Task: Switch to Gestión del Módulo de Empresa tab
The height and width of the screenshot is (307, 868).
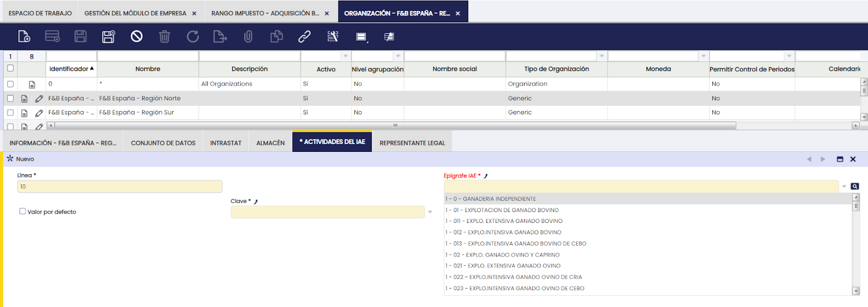Action: pos(135,13)
